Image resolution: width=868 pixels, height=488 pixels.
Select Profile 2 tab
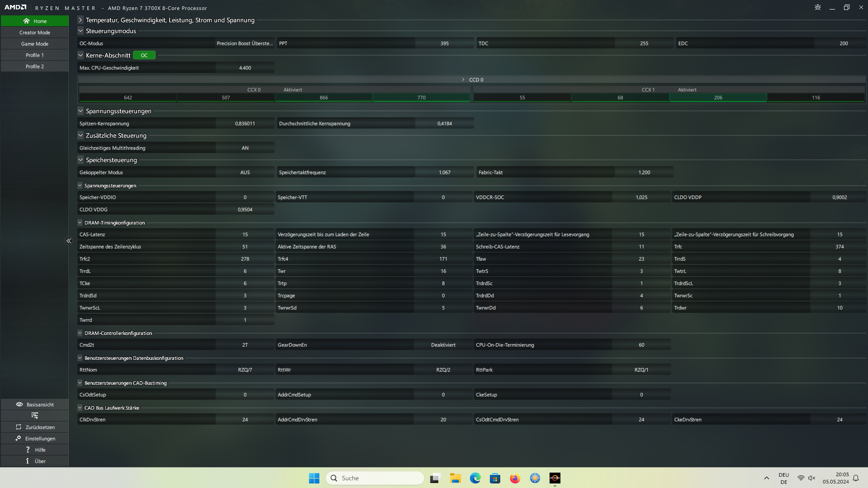35,67
